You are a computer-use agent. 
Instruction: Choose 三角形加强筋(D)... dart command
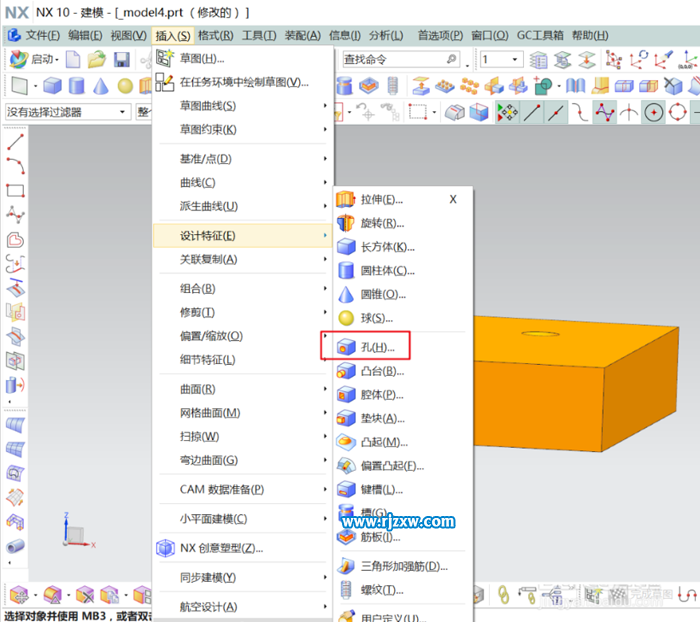[x=403, y=566]
